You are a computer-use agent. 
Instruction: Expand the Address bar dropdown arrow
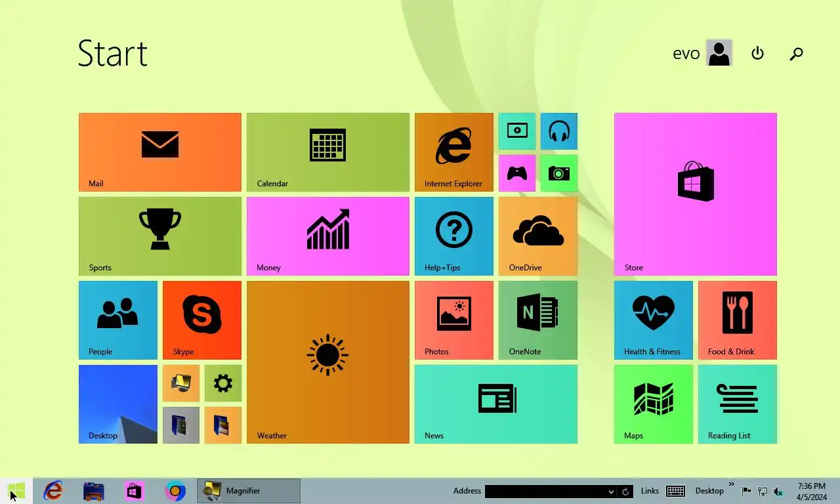click(x=611, y=492)
